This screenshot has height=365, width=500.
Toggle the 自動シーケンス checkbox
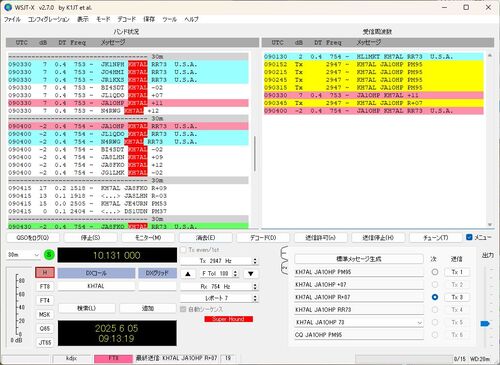(x=183, y=309)
